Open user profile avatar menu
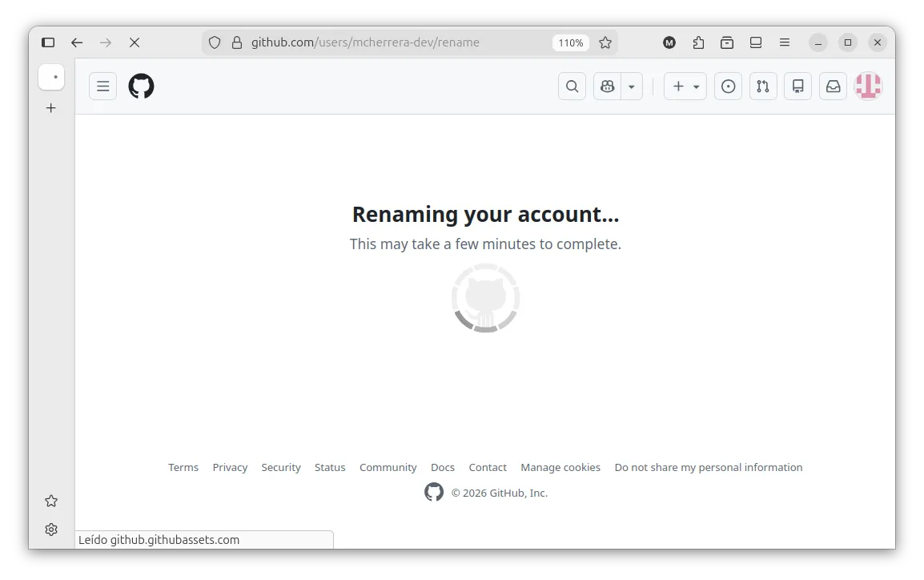Screen dimensions: 924x580 tap(868, 87)
